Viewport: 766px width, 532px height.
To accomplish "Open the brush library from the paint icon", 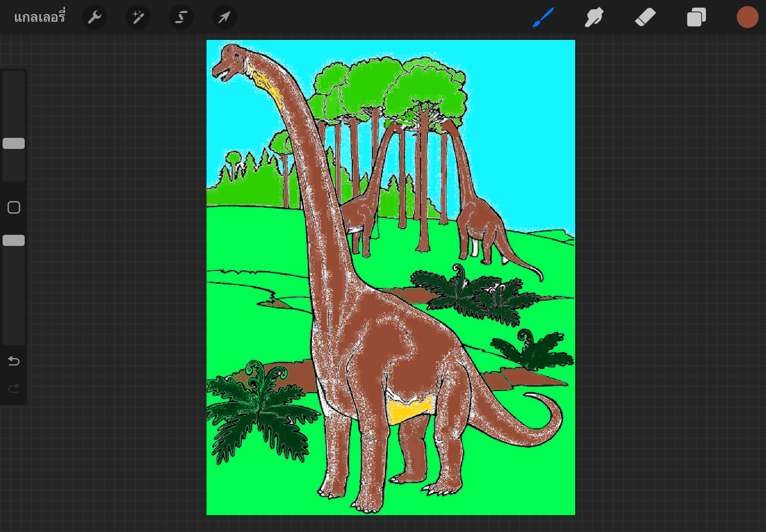I will [543, 17].
